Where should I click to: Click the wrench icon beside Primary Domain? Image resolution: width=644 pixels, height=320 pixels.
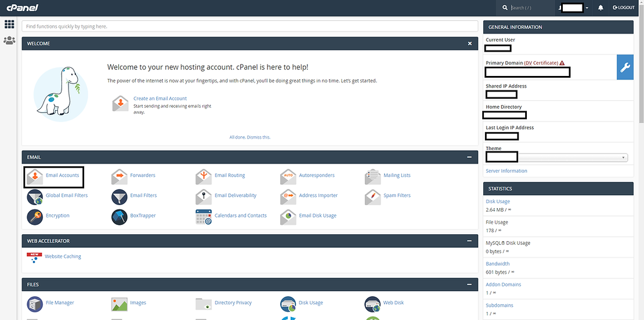tap(625, 68)
